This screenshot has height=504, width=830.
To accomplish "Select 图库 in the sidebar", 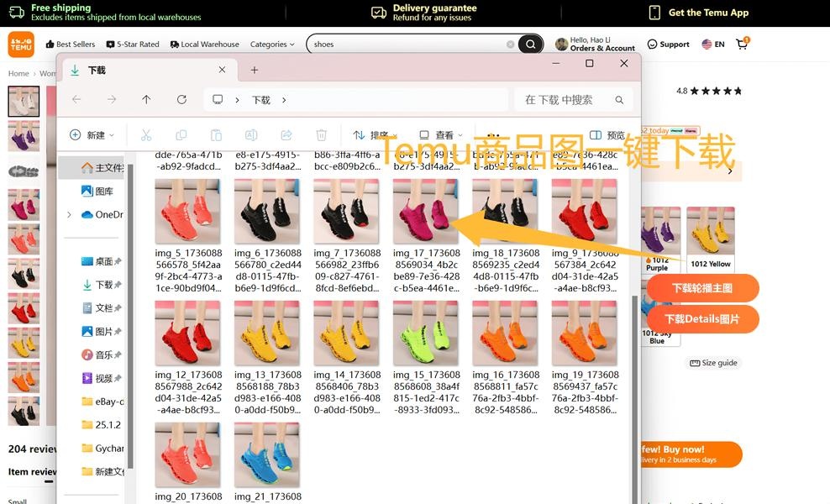I will (x=97, y=192).
